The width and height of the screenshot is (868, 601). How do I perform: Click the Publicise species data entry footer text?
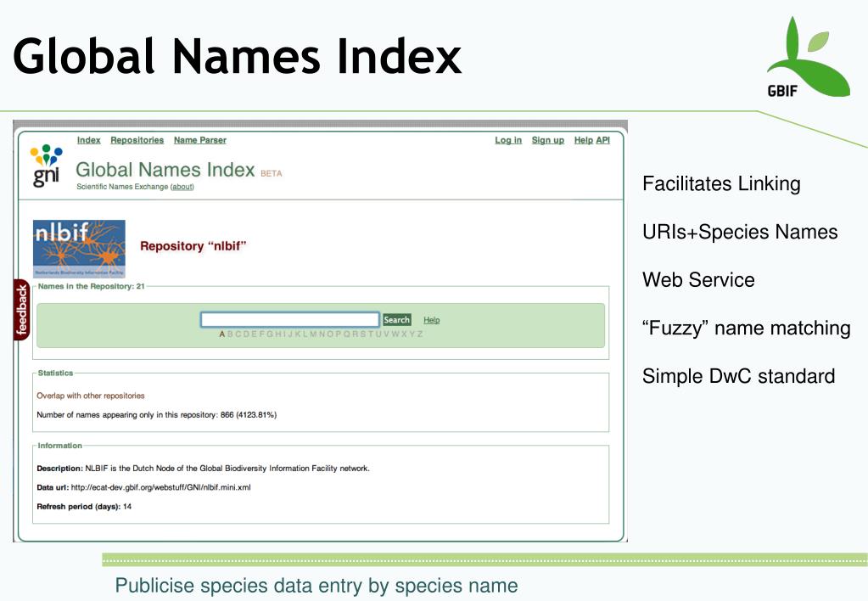pyautogui.click(x=316, y=586)
